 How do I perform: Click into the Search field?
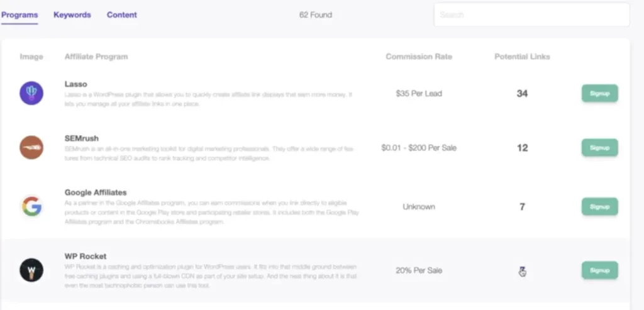point(531,15)
